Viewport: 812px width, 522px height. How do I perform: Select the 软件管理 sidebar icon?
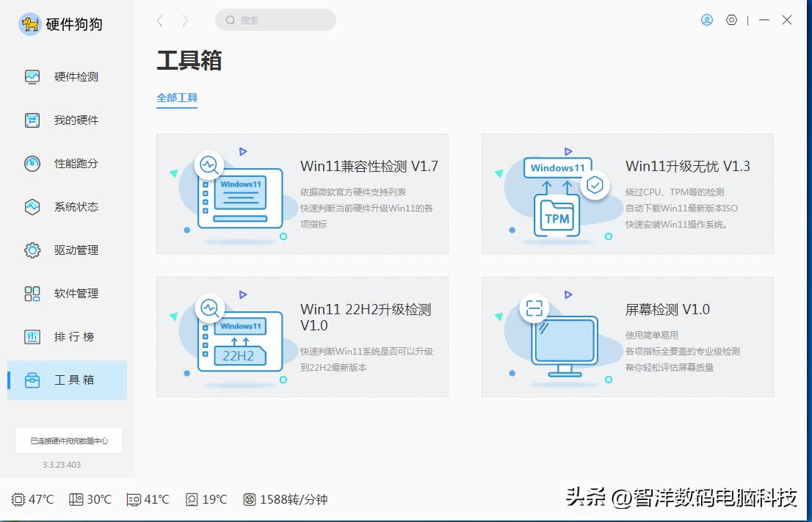pos(31,293)
